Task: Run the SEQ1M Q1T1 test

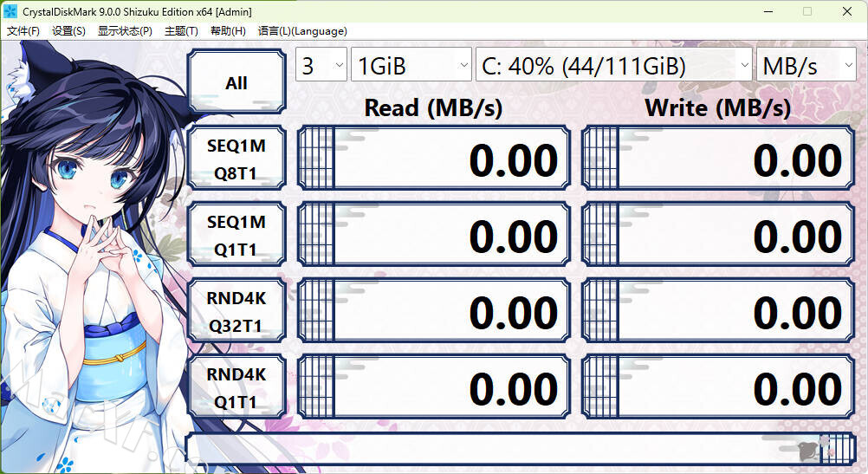Action: coord(236,235)
